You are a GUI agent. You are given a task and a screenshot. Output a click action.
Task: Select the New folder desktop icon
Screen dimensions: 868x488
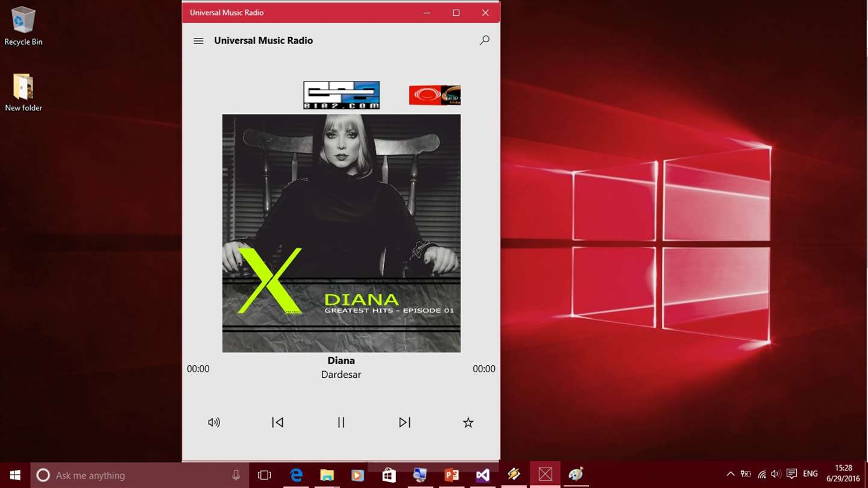tap(24, 93)
